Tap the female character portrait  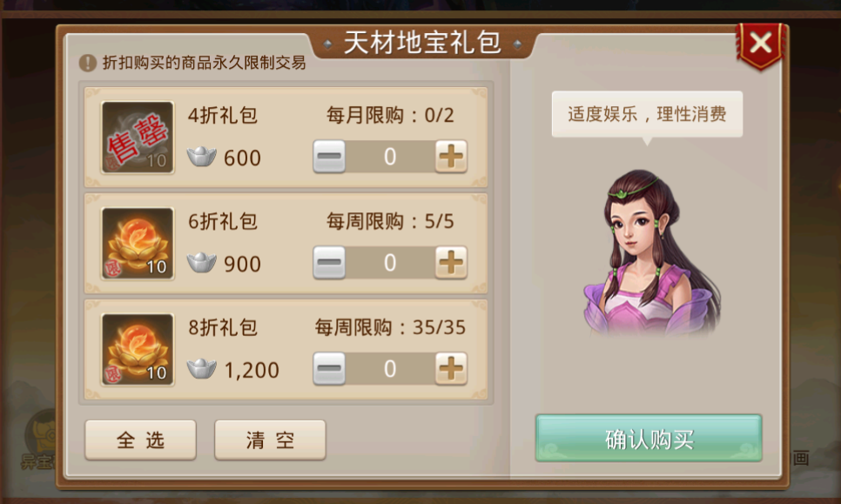(652, 253)
